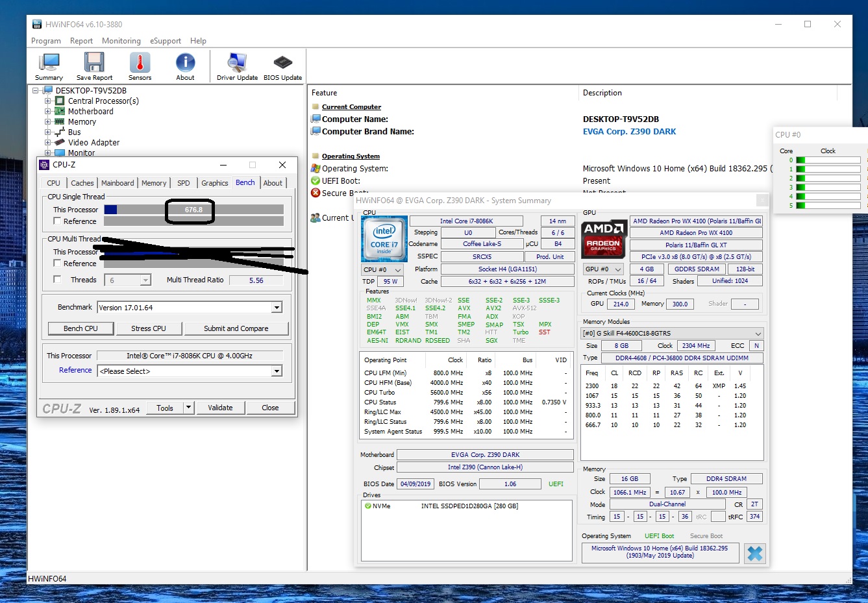Click the Single Thread This Processor score bar
This screenshot has height=603, width=868.
193,210
